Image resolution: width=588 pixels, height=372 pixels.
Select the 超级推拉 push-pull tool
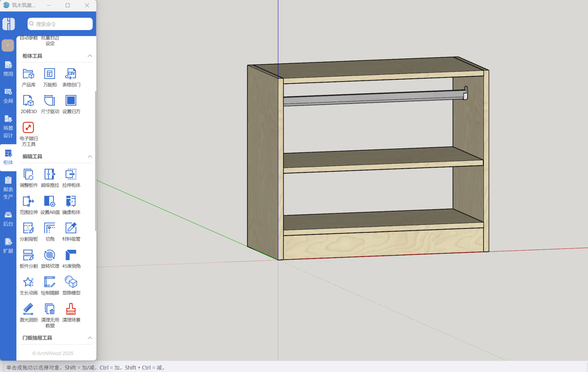[50, 175]
